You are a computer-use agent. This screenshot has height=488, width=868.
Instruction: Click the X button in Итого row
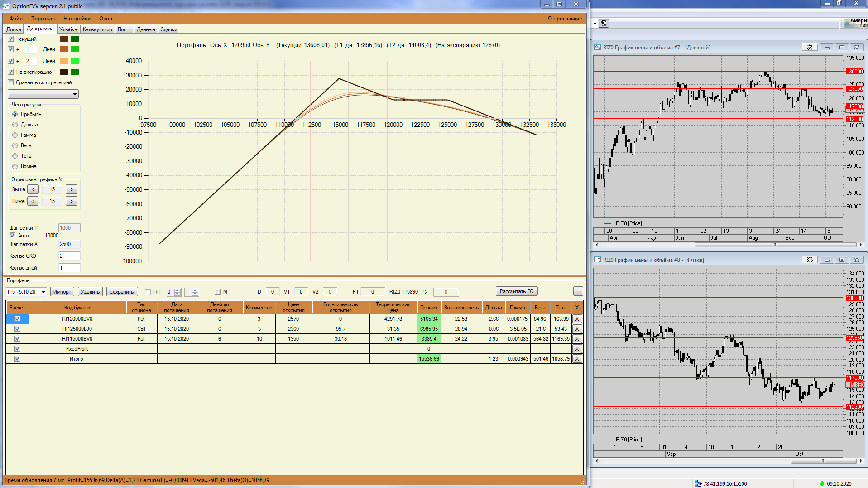click(577, 359)
